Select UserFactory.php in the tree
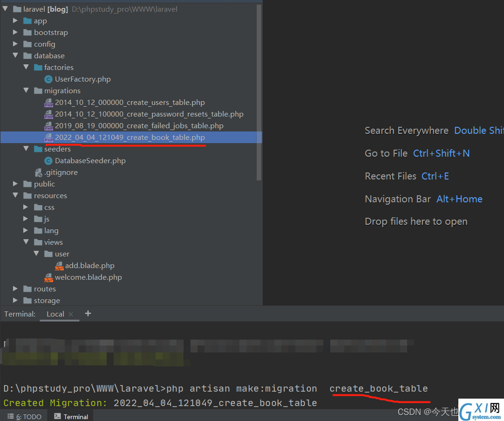 pyautogui.click(x=82, y=79)
